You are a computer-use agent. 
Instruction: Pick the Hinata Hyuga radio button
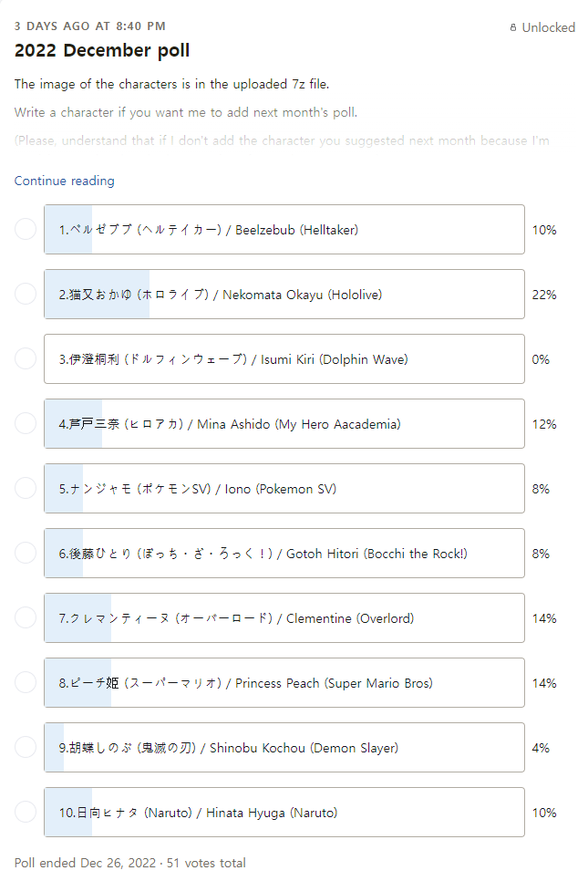[x=26, y=812]
